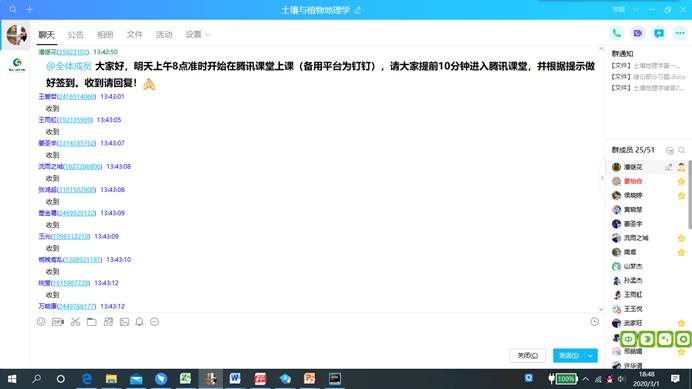Switch to the 公告 tab
692x389 pixels.
pos(75,35)
